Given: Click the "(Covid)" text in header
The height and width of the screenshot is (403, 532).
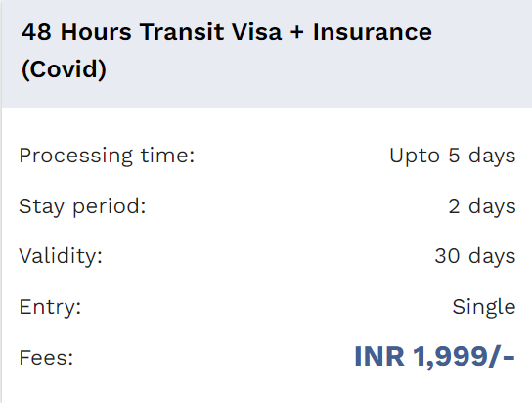Looking at the screenshot, I should click(x=64, y=69).
